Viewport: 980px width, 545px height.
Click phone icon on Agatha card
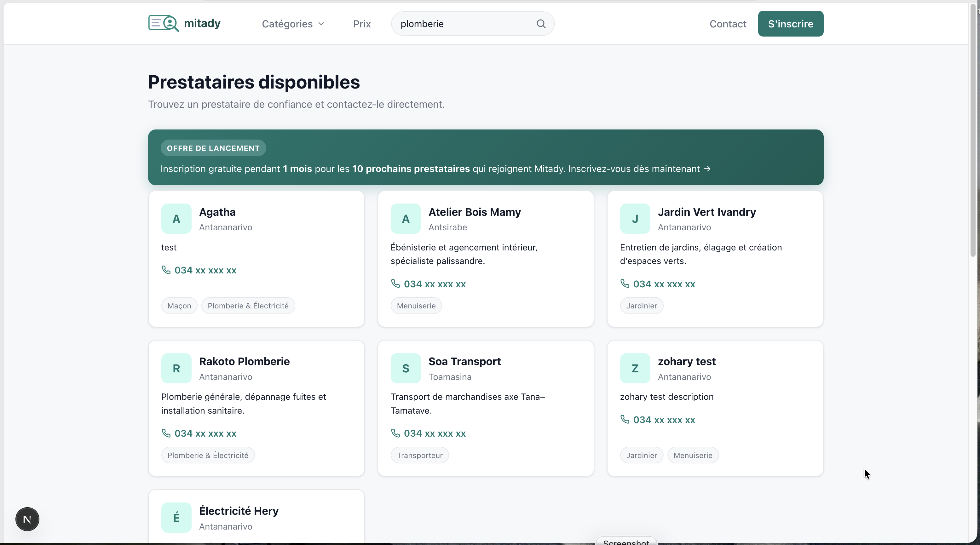pyautogui.click(x=166, y=270)
